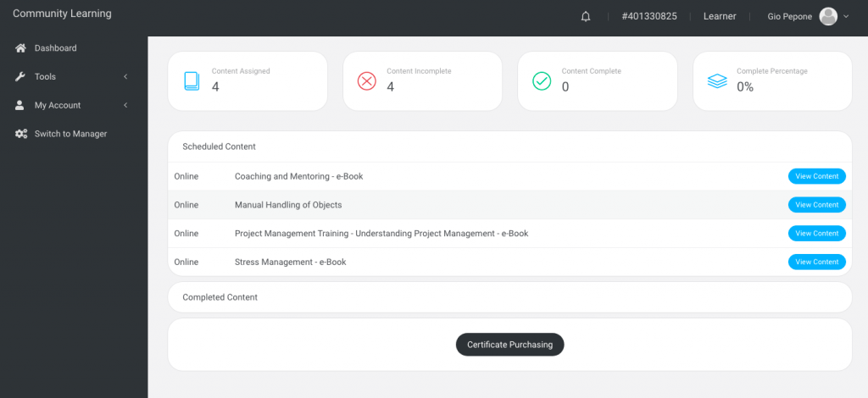The height and width of the screenshot is (398, 868).
Task: Click the My Account person icon
Action: tap(20, 106)
